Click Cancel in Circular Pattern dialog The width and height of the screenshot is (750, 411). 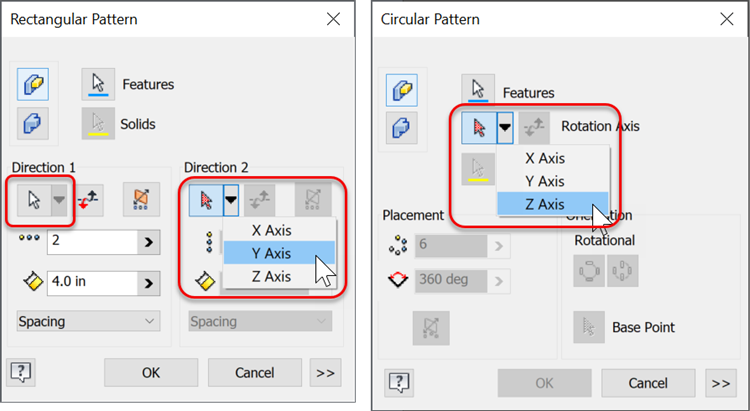coord(647,382)
